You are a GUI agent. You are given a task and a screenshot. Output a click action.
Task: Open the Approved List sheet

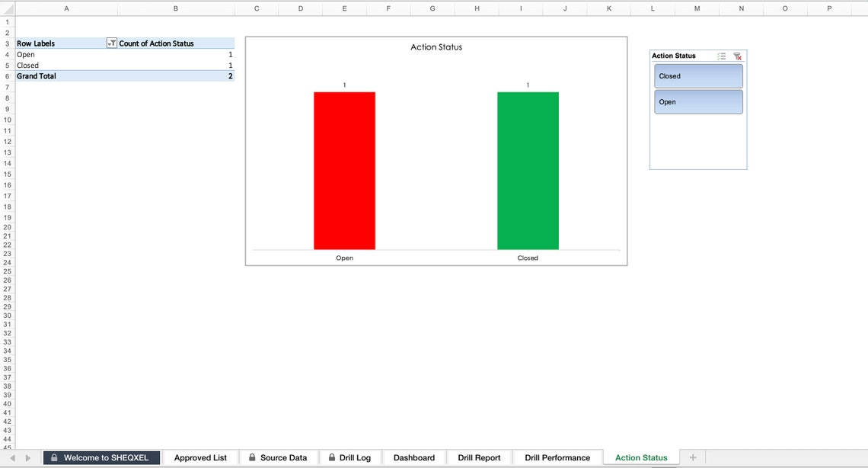[x=199, y=457]
